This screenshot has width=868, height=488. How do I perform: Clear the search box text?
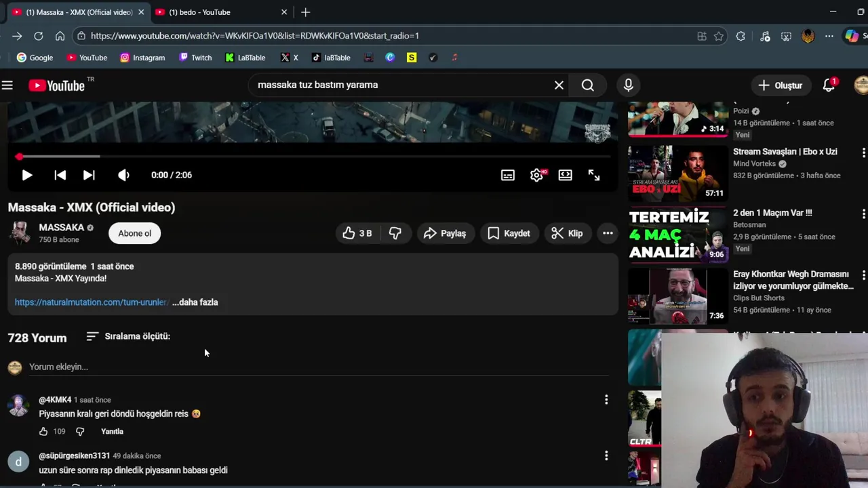[x=559, y=85]
